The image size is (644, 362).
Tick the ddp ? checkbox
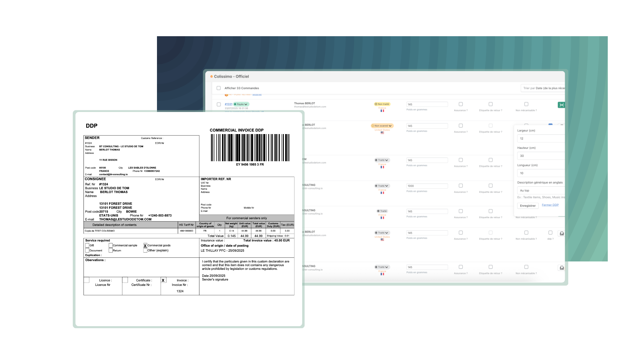[x=550, y=233]
